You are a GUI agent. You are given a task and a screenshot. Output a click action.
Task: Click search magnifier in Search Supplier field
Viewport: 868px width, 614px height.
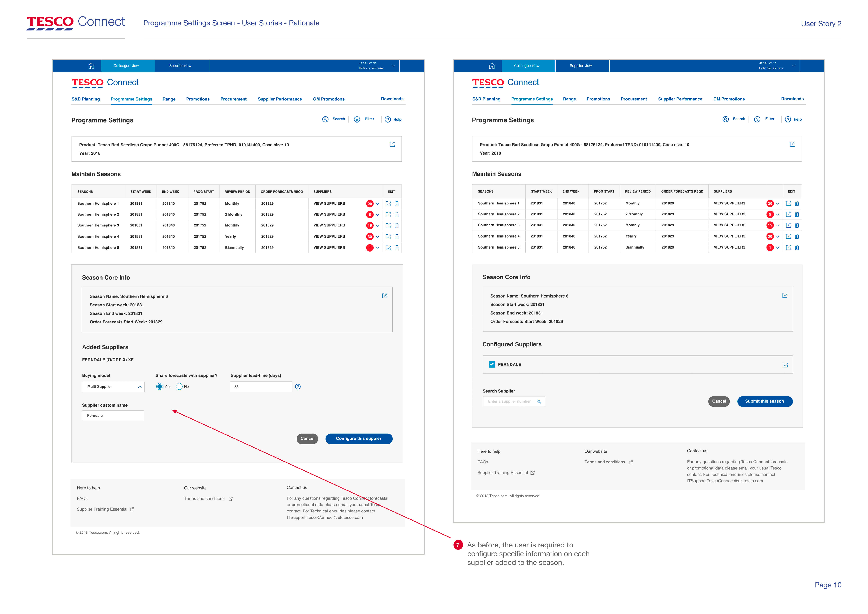click(x=539, y=402)
